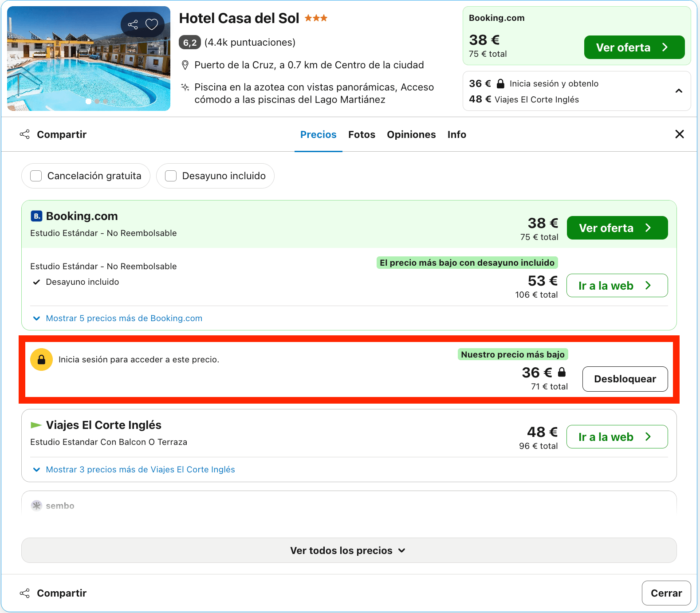Click the three orange hotel stars rating
This screenshot has height=613, width=700.
pos(316,18)
